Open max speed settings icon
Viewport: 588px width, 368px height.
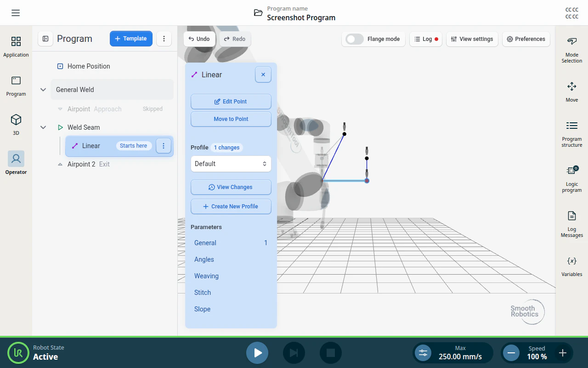pos(423,353)
